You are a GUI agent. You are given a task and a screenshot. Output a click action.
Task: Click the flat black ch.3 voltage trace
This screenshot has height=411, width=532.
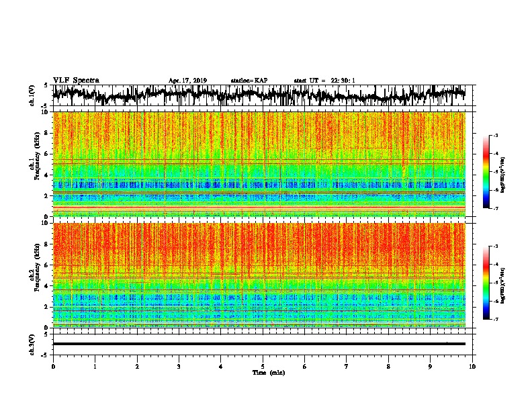click(259, 344)
